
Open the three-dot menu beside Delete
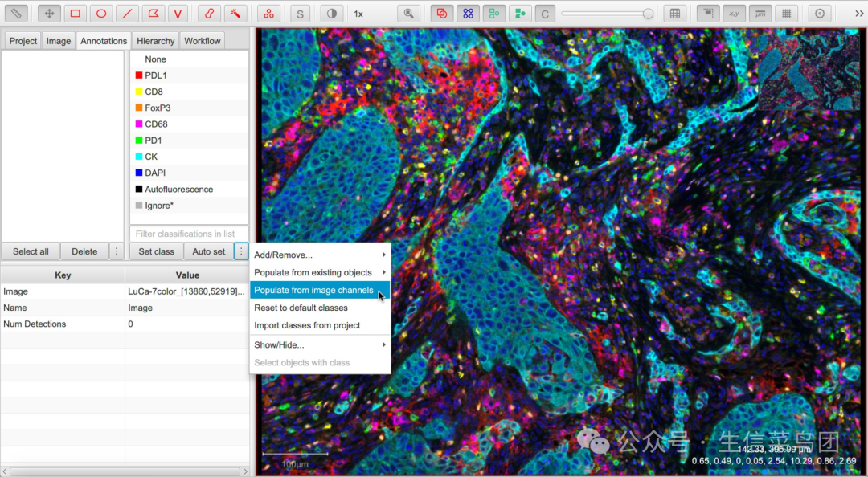(x=117, y=251)
